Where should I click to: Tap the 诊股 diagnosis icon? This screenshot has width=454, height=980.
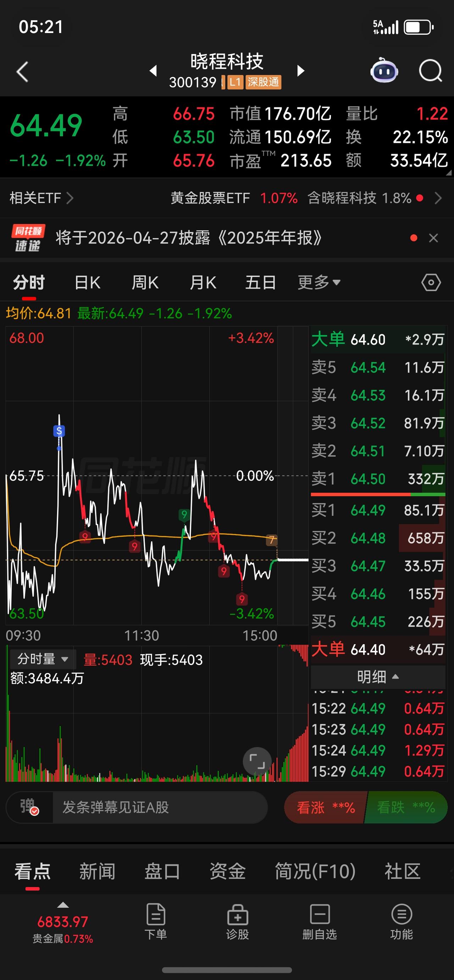click(238, 922)
